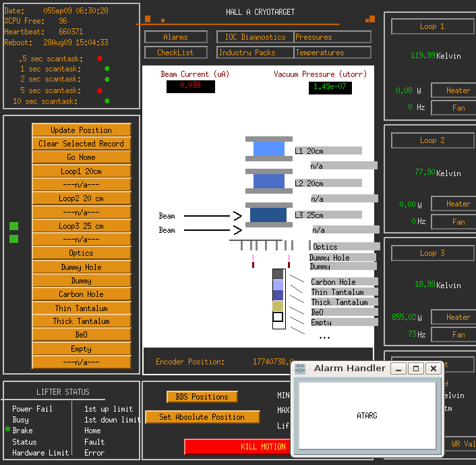Open Loop 1 Fan controls
This screenshot has width=476, height=465.
click(x=454, y=108)
